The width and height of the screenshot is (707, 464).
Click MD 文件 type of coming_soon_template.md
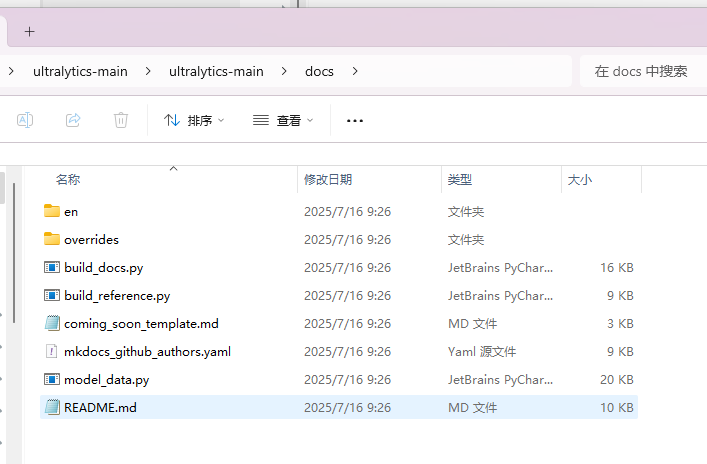click(473, 324)
